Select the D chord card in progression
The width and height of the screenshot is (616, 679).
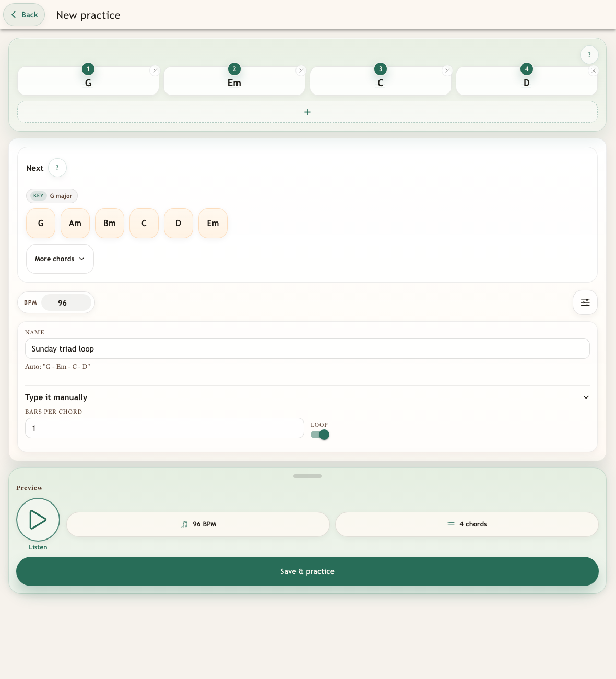point(527,81)
